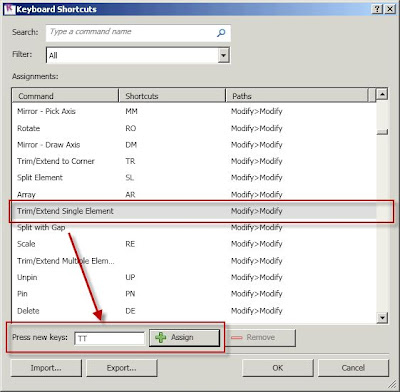Screen dimensions: 400x392
Task: Click the Press new keys field
Action: [110, 338]
